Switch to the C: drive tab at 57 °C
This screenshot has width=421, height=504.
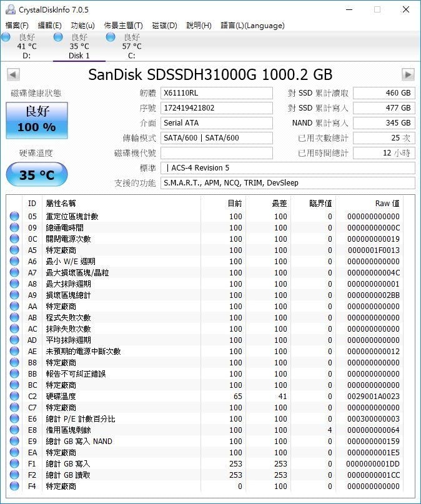131,46
